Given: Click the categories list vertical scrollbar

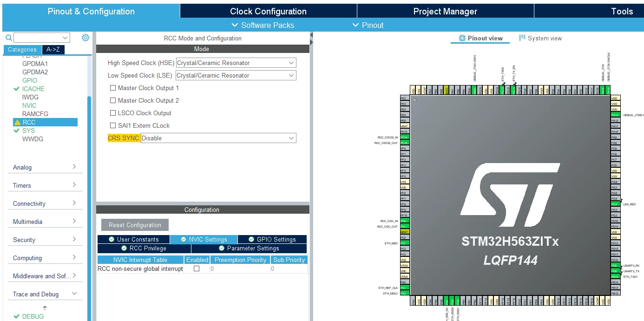Looking at the screenshot, I should [x=89, y=209].
